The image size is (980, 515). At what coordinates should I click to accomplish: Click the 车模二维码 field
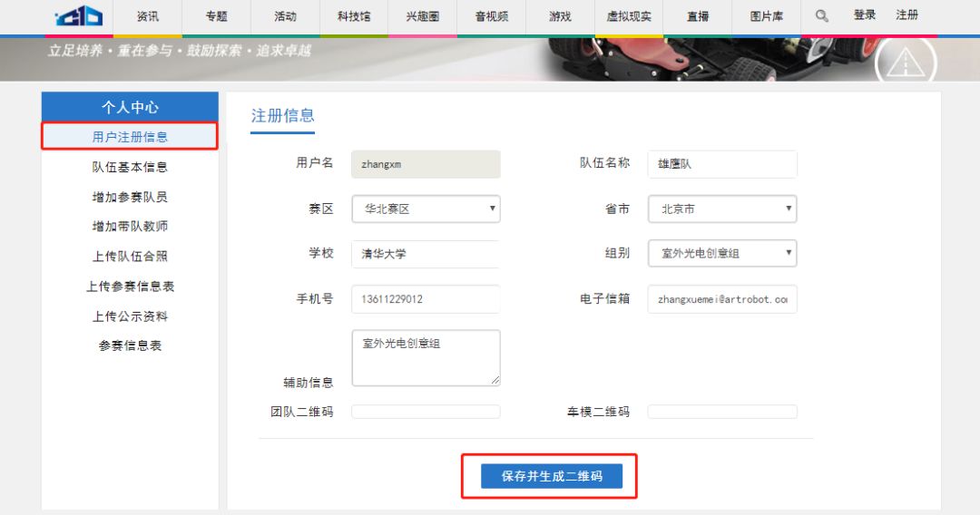pos(722,412)
